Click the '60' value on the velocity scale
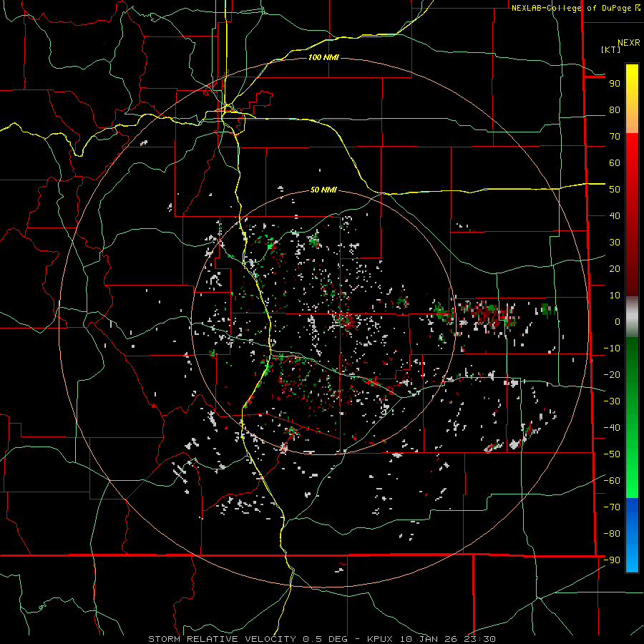Viewport: 644px width, 644px height. 615,163
